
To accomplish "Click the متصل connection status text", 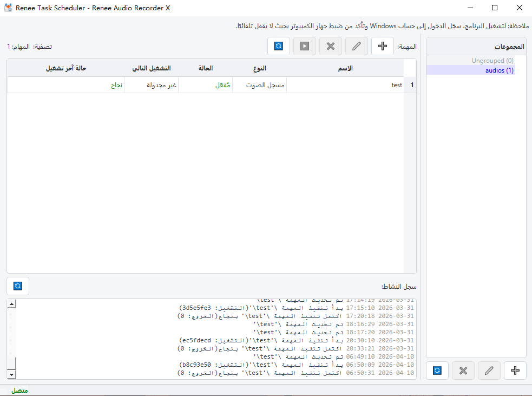I will 19,391.
